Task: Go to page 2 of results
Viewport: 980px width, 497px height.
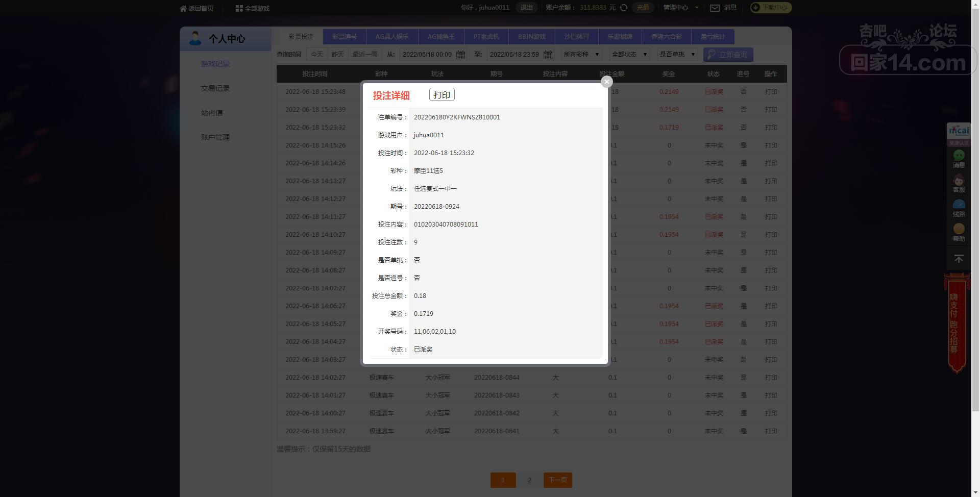Action: 529,480
